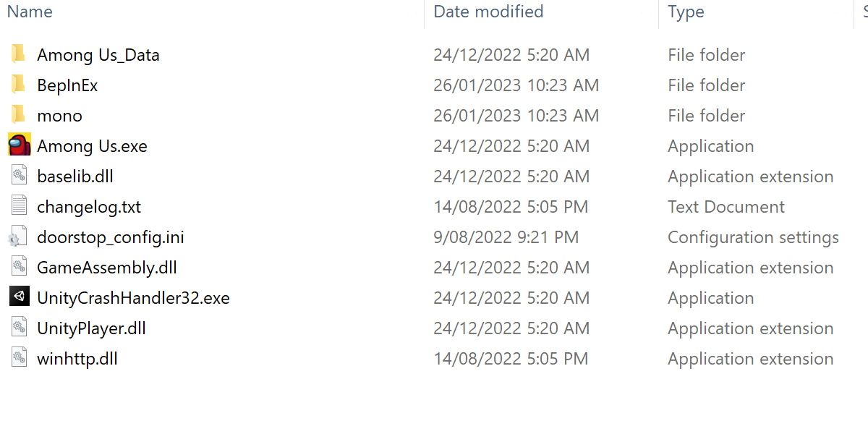
Task: Click the mono folder icon
Action: tap(20, 115)
